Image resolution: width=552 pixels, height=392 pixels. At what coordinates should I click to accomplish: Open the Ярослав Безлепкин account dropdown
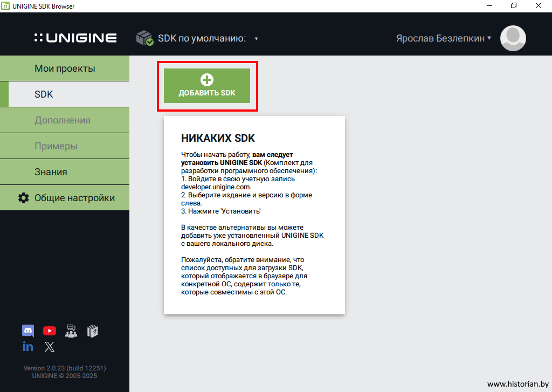tap(444, 38)
